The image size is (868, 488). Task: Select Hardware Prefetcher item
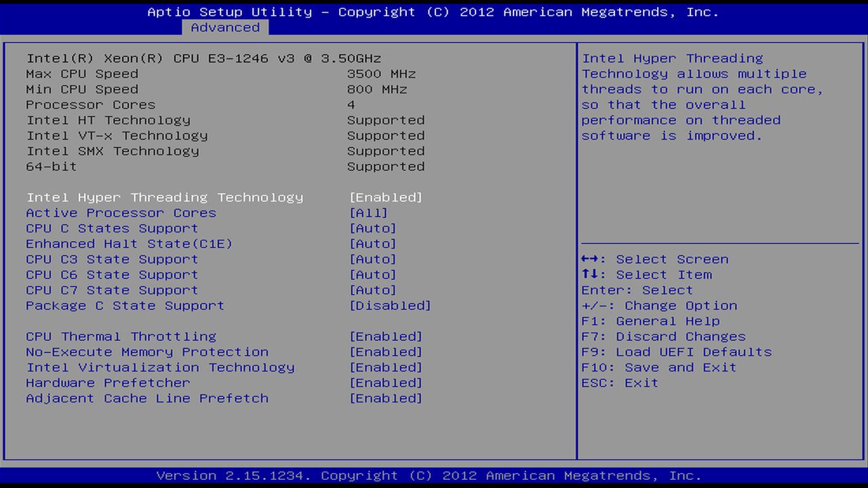(108, 383)
